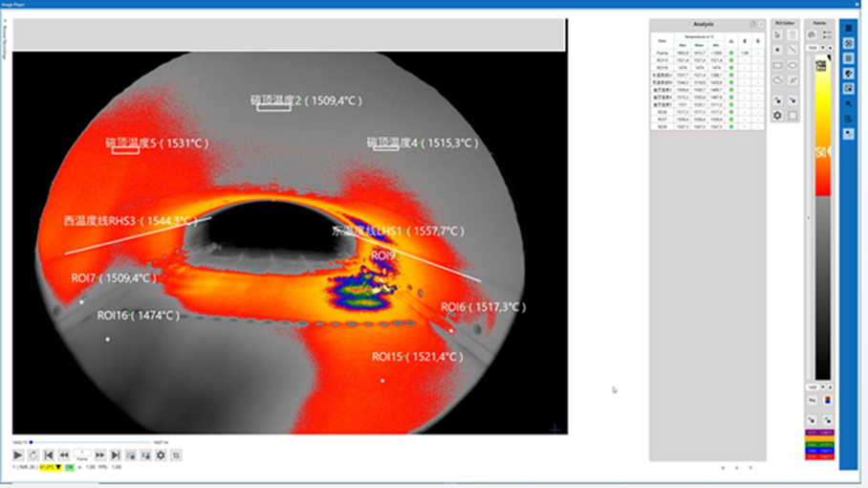The image size is (868, 488).
Task: Select the point ROI tool
Action: 778,50
